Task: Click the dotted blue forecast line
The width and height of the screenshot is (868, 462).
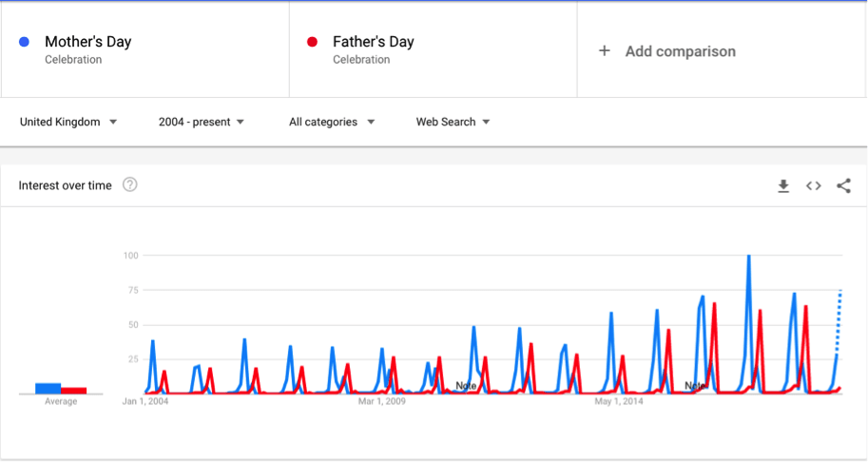Action: [x=839, y=321]
